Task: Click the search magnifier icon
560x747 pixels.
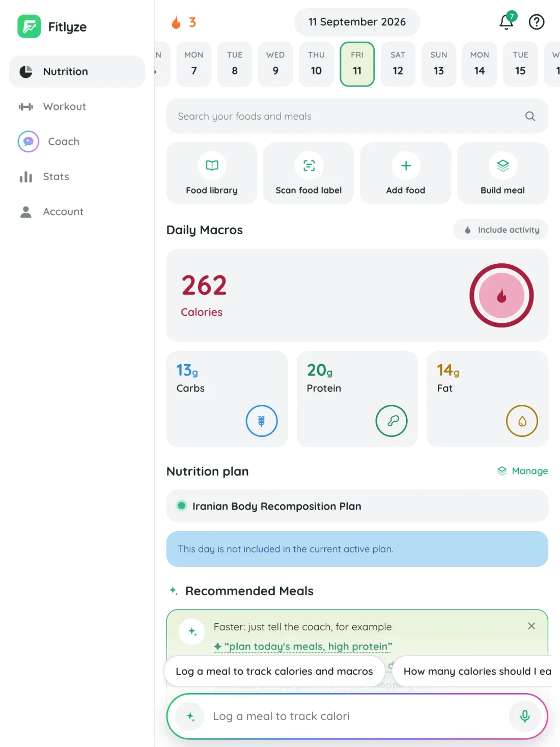Action: pos(530,116)
